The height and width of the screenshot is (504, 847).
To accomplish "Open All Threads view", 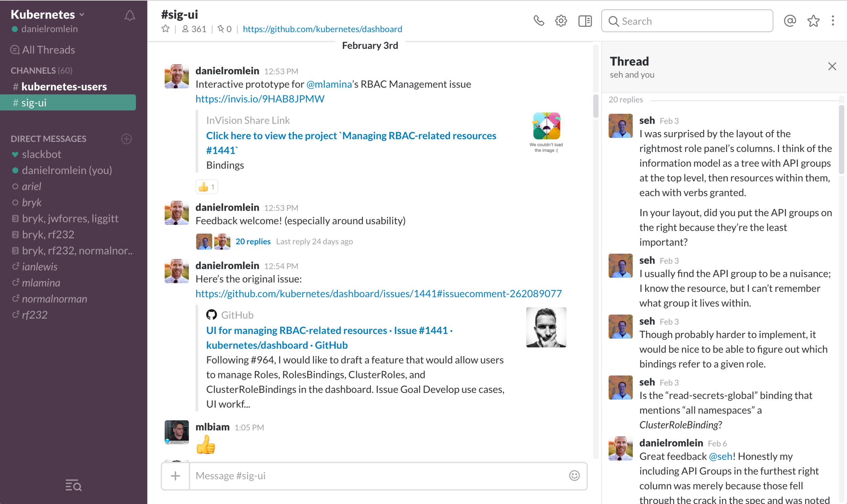I will coord(48,49).
